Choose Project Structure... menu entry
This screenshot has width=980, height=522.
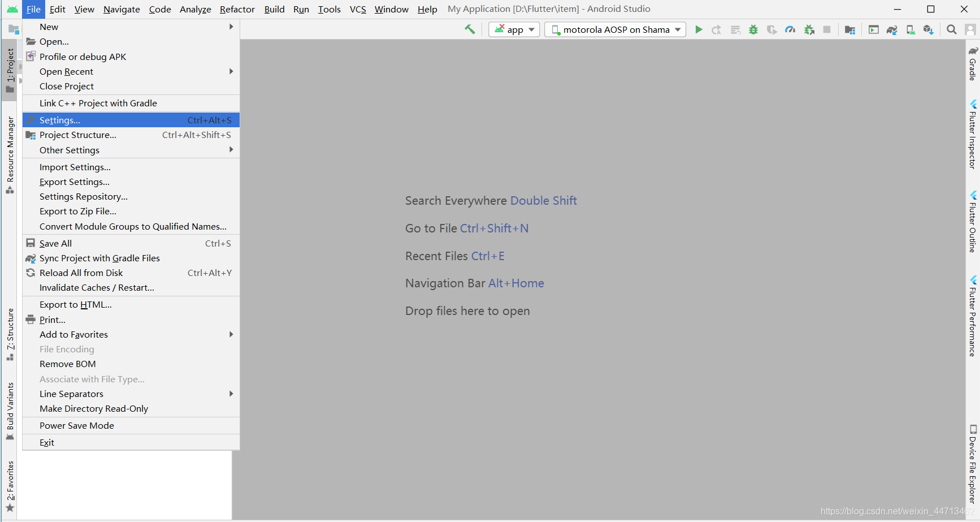[x=131, y=135]
